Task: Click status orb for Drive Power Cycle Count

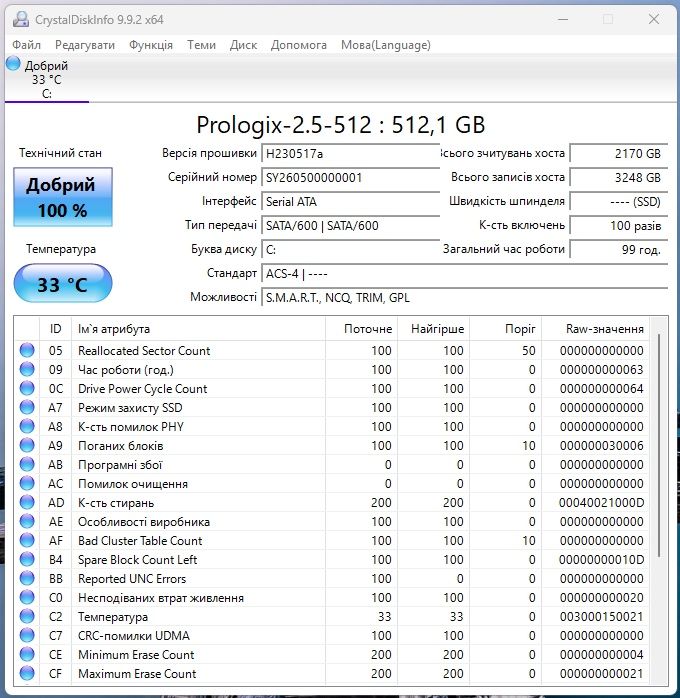Action: tap(27, 388)
